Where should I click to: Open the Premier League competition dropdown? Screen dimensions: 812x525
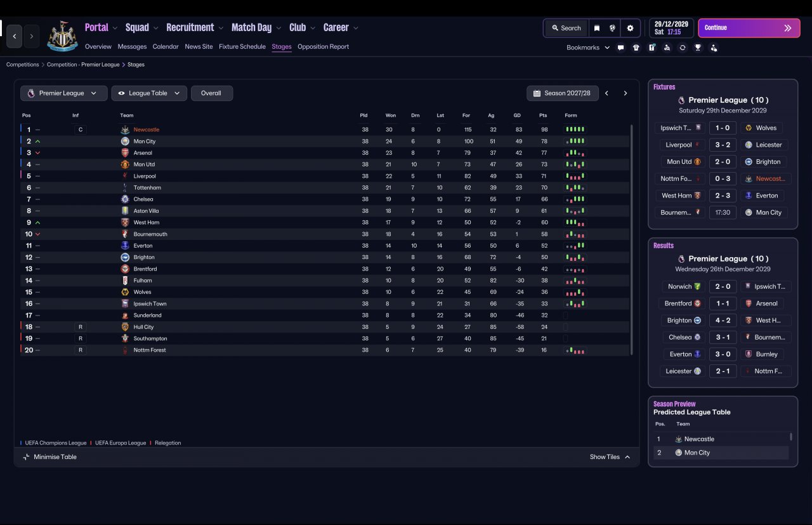point(63,93)
